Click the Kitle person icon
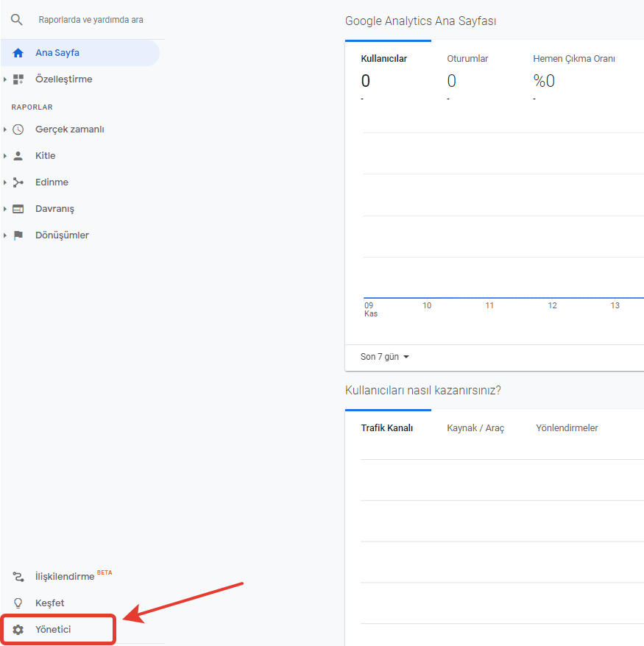 click(18, 156)
